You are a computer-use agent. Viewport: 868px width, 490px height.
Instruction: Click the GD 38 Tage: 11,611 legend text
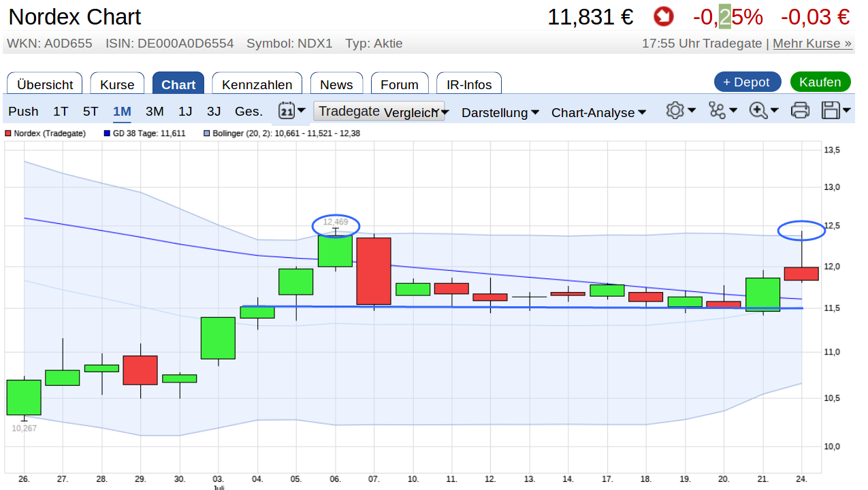click(149, 133)
